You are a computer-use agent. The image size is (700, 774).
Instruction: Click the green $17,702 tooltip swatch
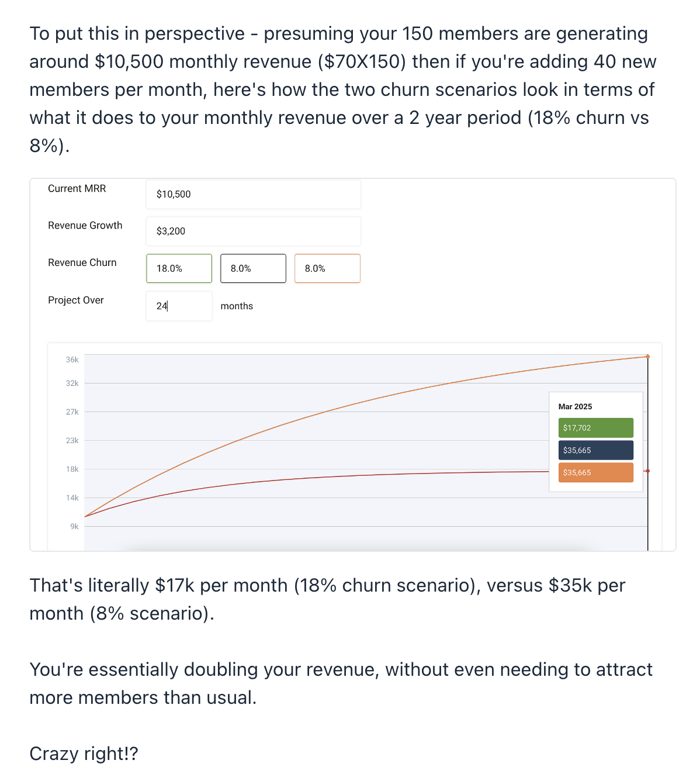pyautogui.click(x=595, y=428)
